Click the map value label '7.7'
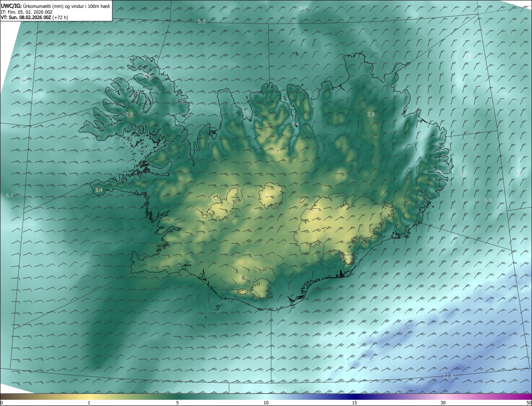532x406 pixels. (511, 34)
